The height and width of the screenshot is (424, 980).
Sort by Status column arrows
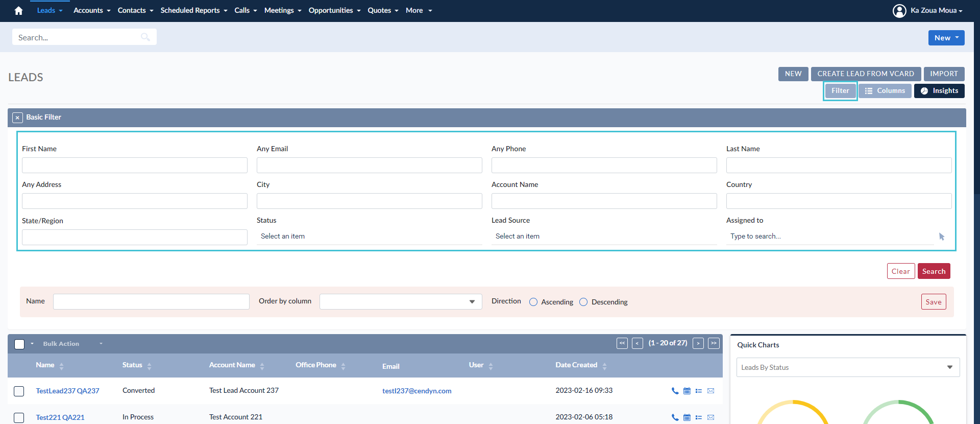[x=150, y=366]
